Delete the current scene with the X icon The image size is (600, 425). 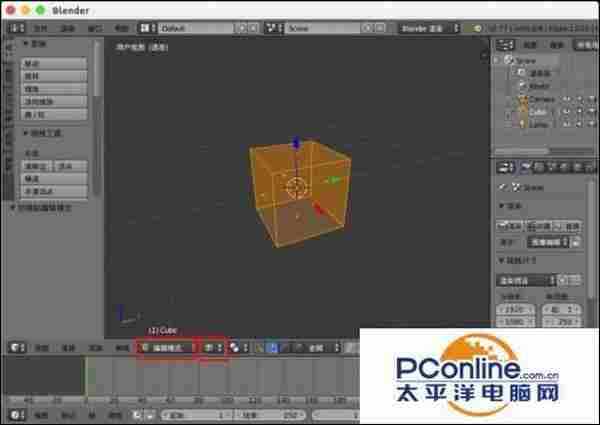(379, 28)
